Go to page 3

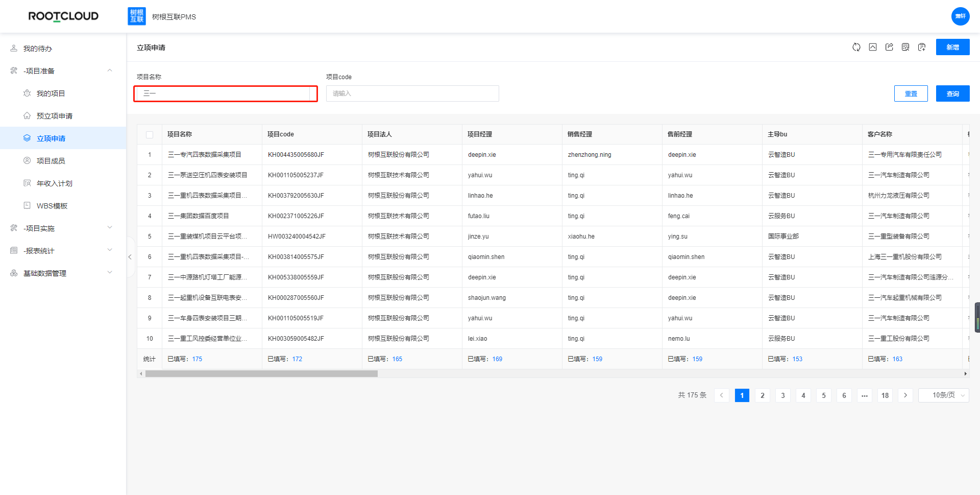(783, 395)
